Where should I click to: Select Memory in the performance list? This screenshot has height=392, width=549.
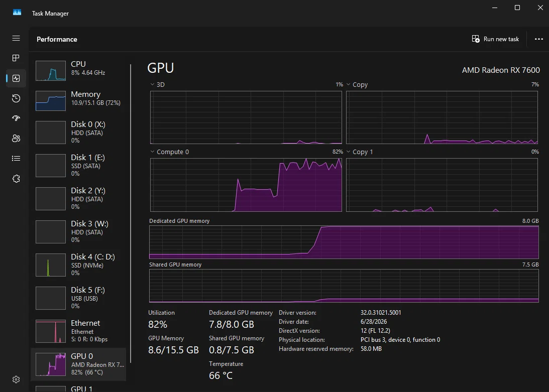click(78, 101)
